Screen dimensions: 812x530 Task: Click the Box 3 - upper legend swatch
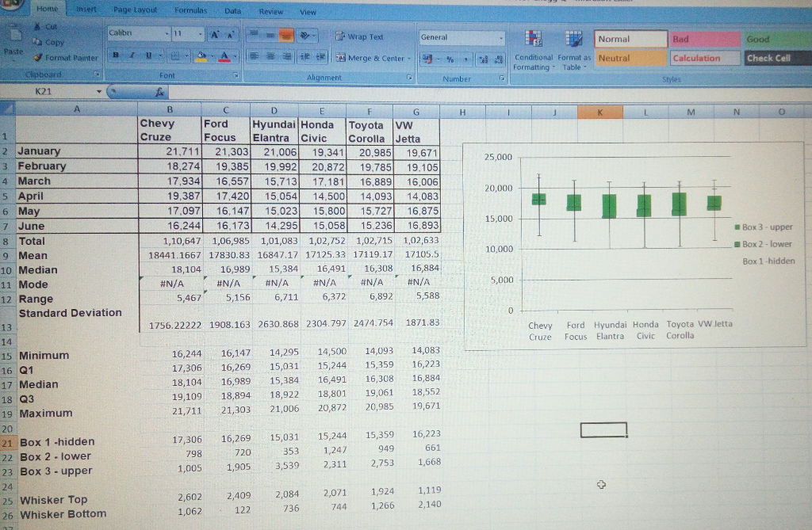[x=737, y=227]
